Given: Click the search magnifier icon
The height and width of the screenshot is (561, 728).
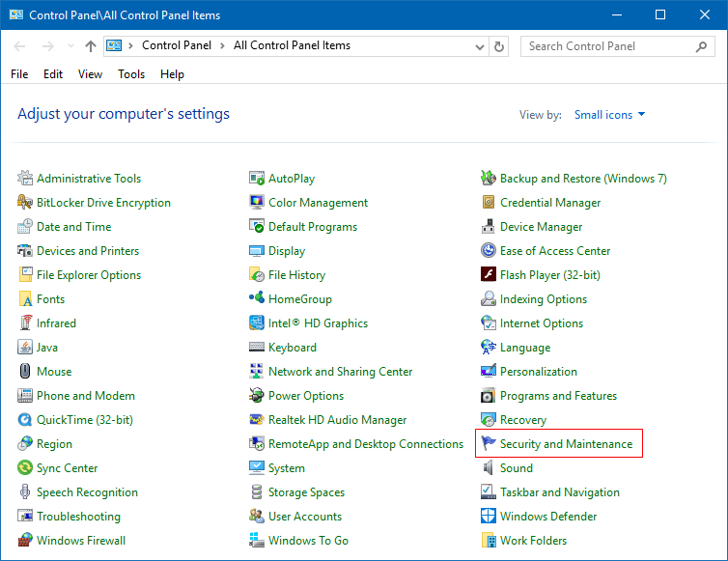Looking at the screenshot, I should (x=702, y=46).
